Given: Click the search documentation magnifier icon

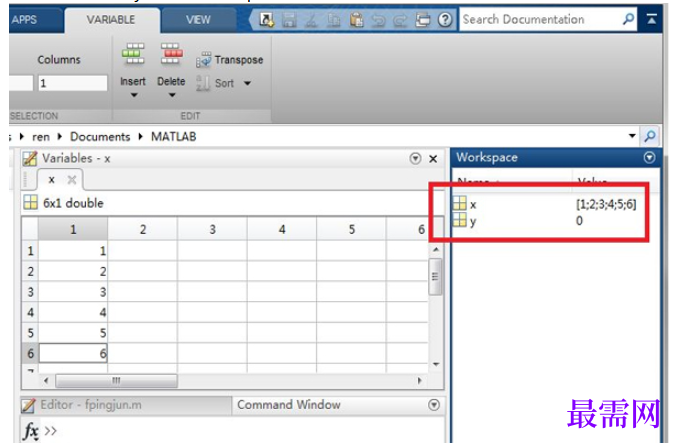Looking at the screenshot, I should (628, 19).
